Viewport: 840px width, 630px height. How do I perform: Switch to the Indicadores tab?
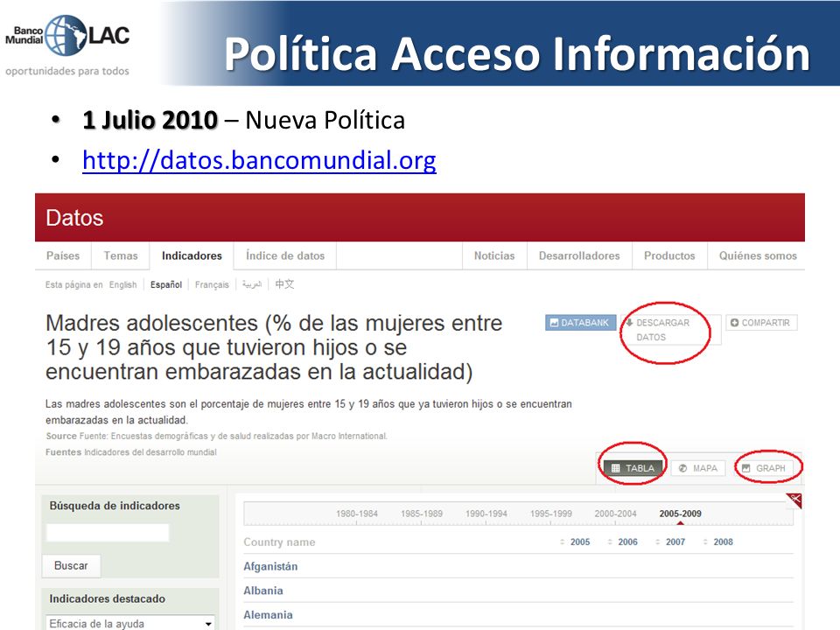coord(192,256)
